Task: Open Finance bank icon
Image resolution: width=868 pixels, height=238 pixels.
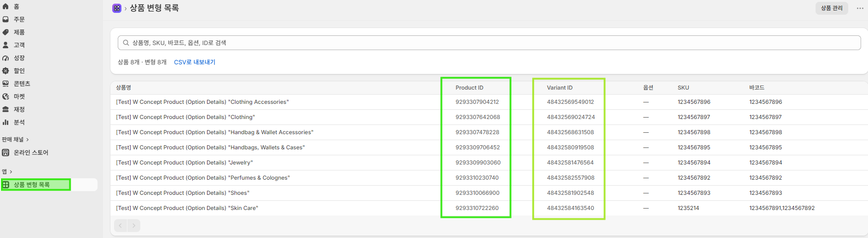Action: pyautogui.click(x=6, y=109)
